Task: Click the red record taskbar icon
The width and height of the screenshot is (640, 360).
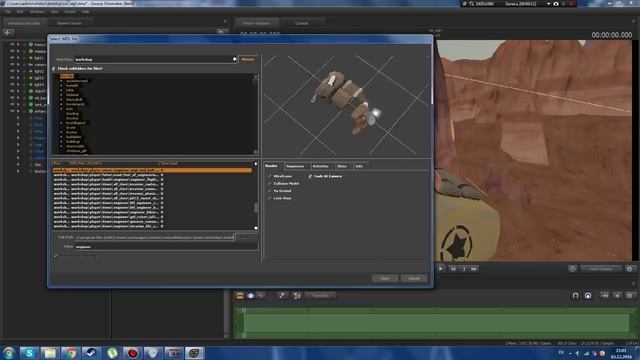Action: [132, 353]
